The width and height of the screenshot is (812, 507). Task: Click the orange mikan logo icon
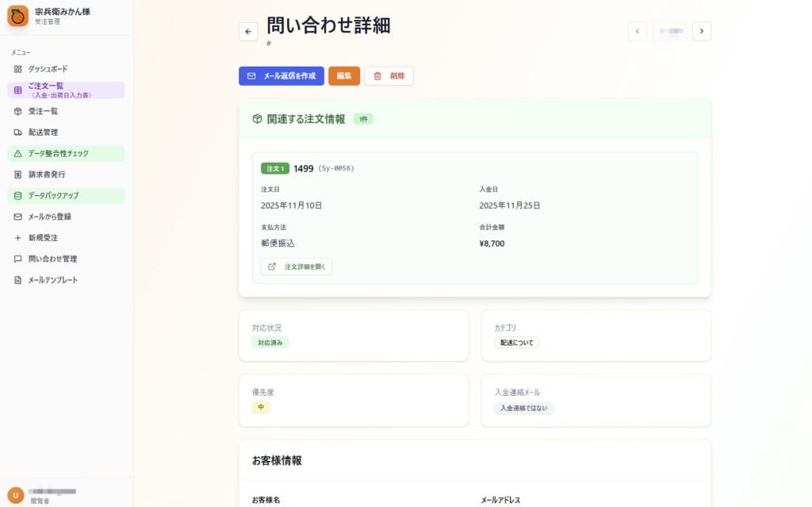pyautogui.click(x=17, y=16)
